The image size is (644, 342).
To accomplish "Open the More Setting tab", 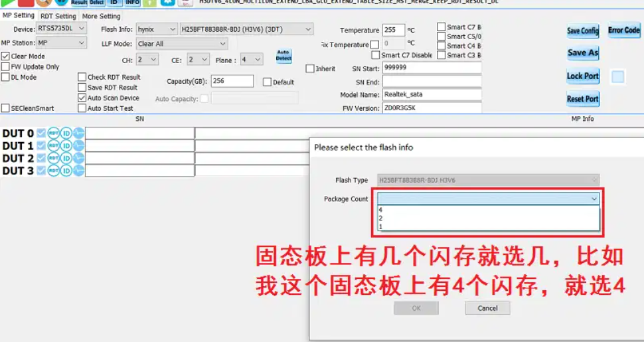I will tap(101, 16).
